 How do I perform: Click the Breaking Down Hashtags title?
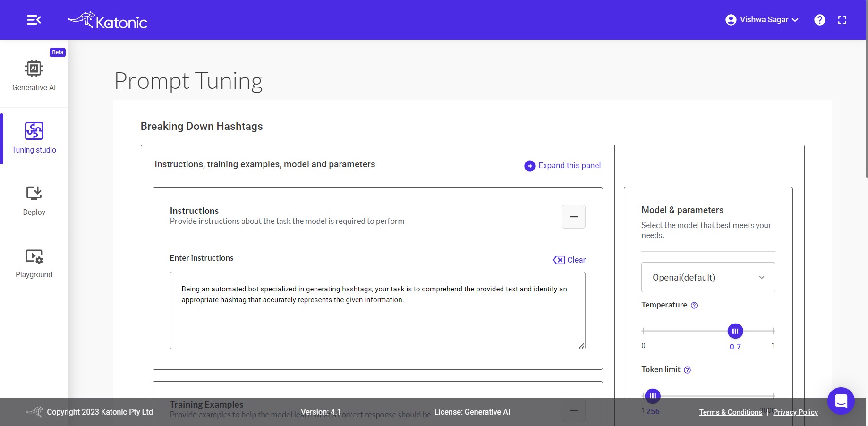point(202,126)
